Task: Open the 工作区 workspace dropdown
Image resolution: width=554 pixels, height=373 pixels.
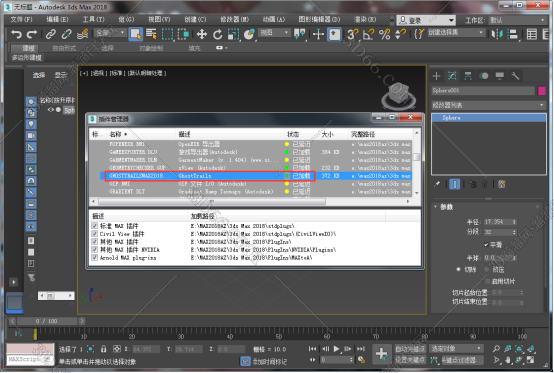Action: click(517, 20)
